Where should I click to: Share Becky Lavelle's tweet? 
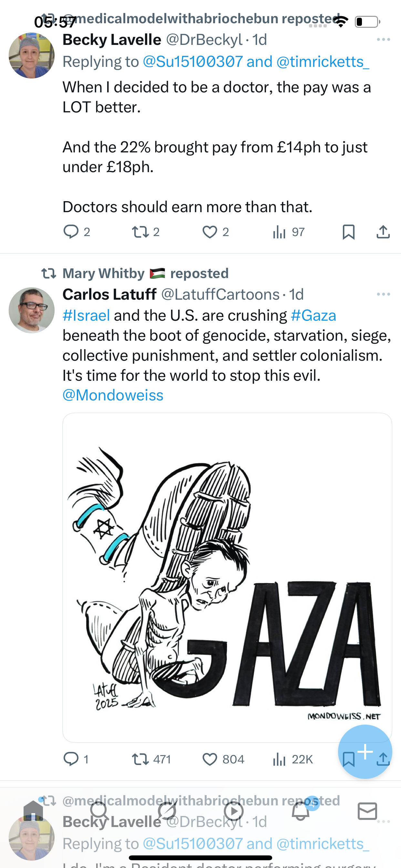383,232
